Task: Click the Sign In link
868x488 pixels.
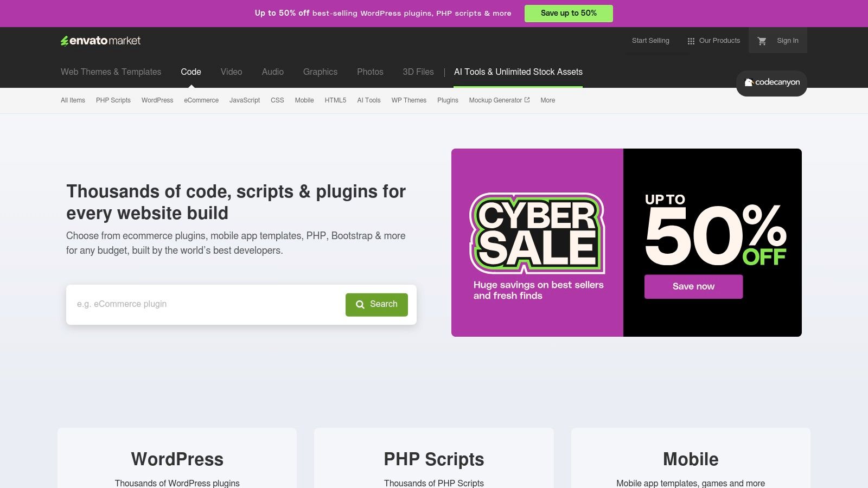Action: tap(788, 40)
